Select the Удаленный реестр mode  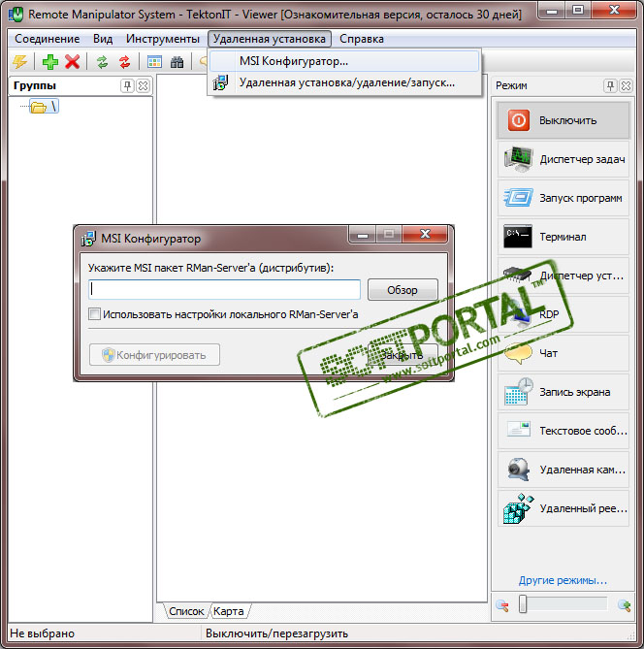click(x=563, y=508)
